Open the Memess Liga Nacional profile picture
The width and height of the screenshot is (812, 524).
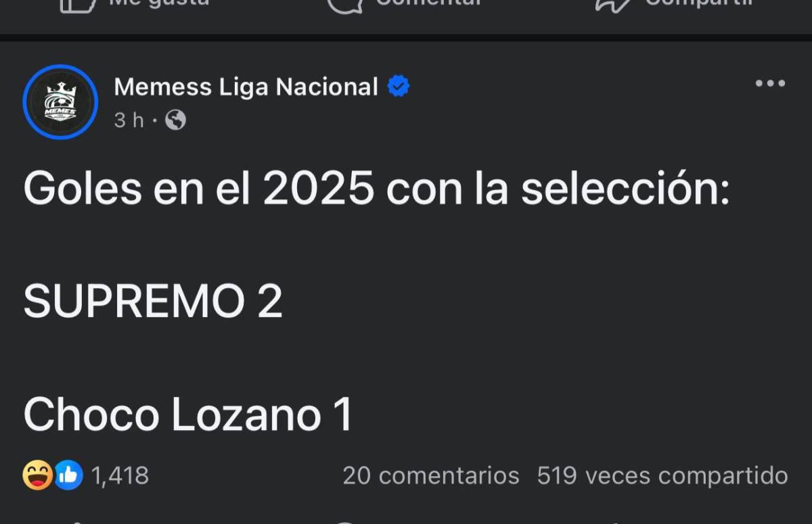(x=60, y=101)
